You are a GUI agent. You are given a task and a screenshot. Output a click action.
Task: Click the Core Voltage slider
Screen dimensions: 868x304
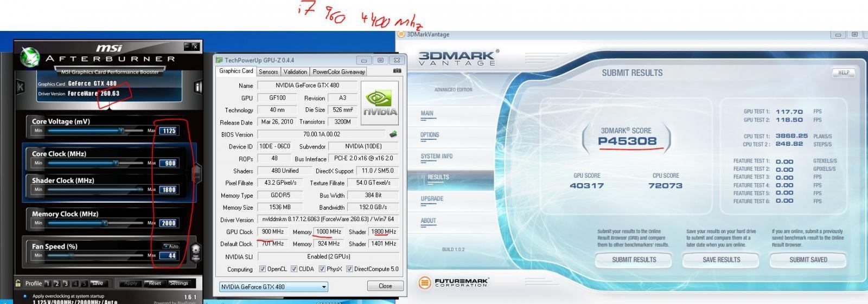pyautogui.click(x=95, y=131)
